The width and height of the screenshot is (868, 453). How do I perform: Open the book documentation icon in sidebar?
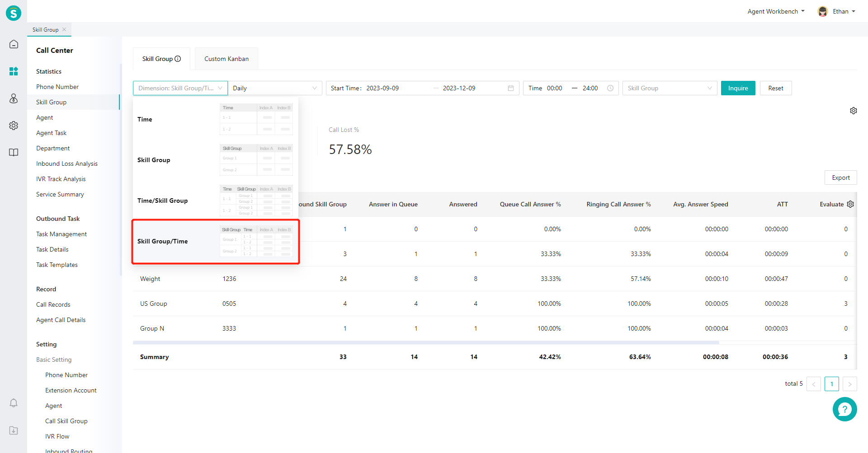(14, 153)
